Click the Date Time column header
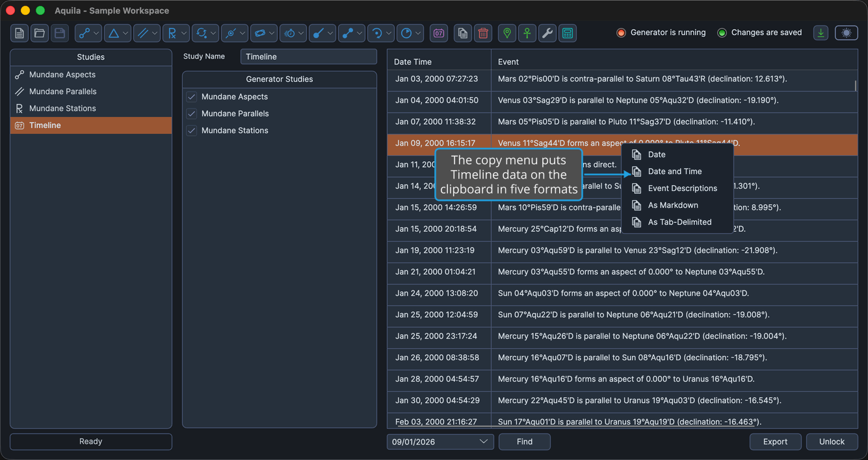Screen dimensions: 868x460 click(x=439, y=62)
